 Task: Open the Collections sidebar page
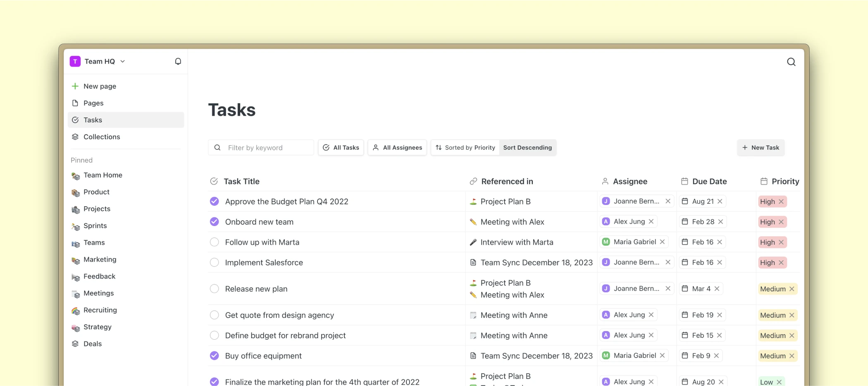pyautogui.click(x=102, y=137)
